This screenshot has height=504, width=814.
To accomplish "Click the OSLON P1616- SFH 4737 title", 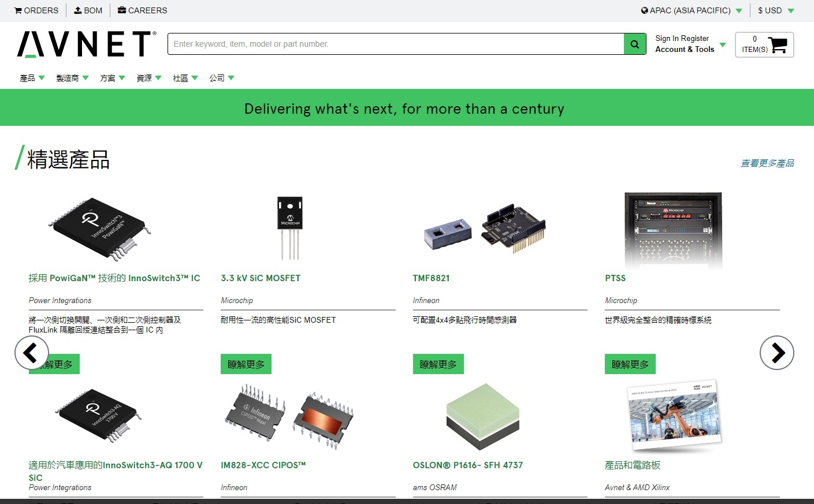I will coord(468,465).
